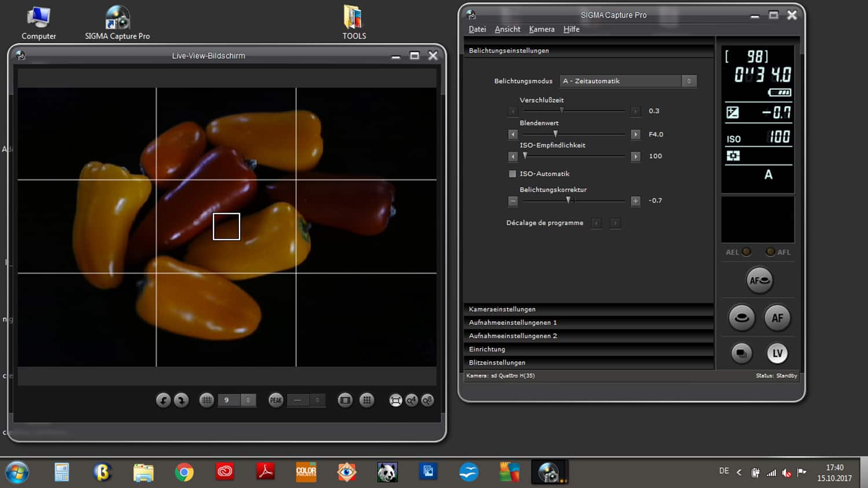Click the PEAK focus peaking button
The image size is (868, 488).
(276, 400)
